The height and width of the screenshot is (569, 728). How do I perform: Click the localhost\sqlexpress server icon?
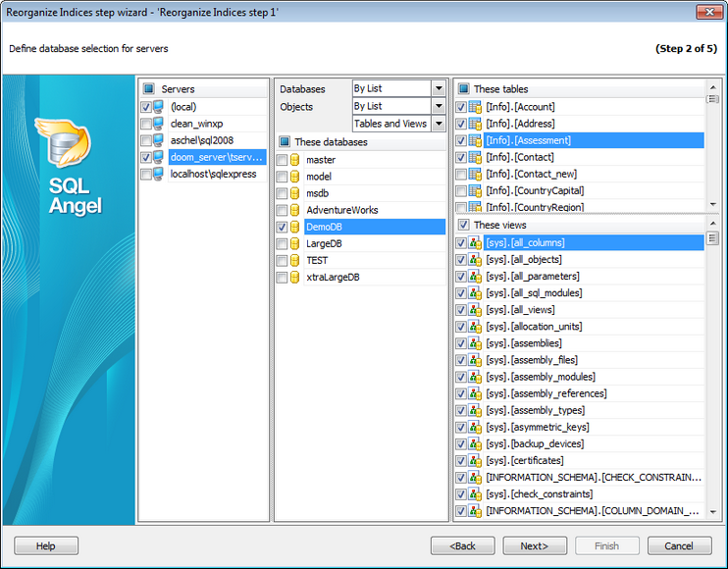pos(158,174)
